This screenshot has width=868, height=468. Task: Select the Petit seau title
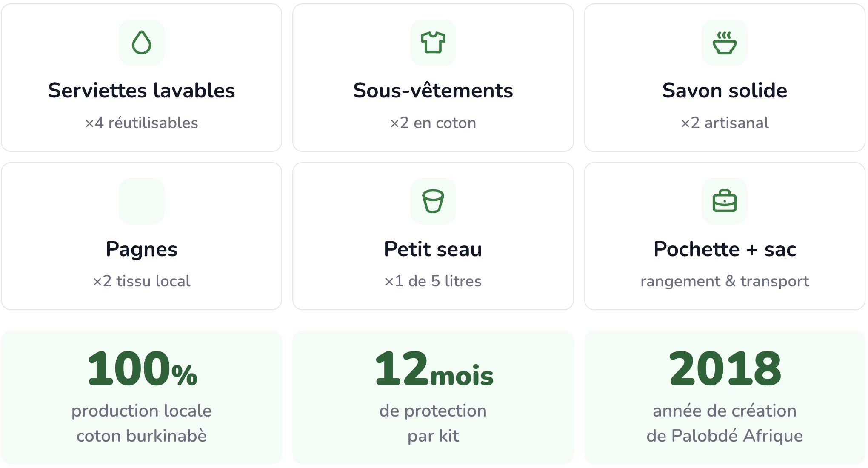tap(433, 249)
